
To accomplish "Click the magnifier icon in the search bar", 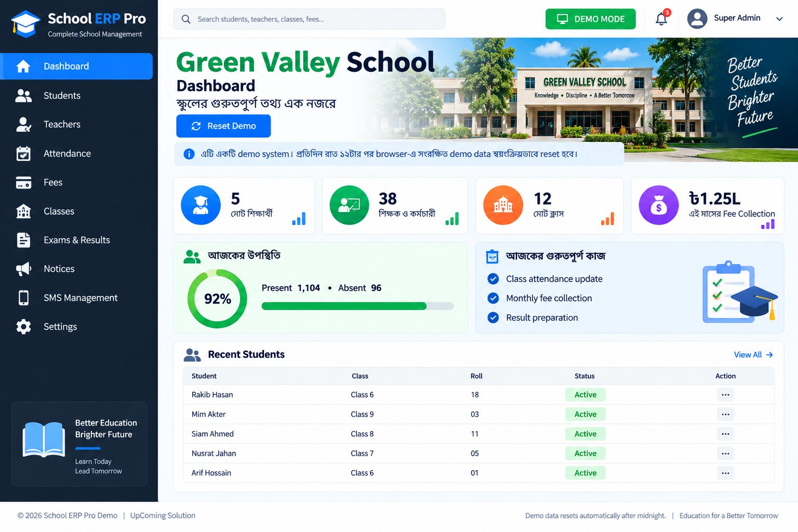I will tap(186, 19).
